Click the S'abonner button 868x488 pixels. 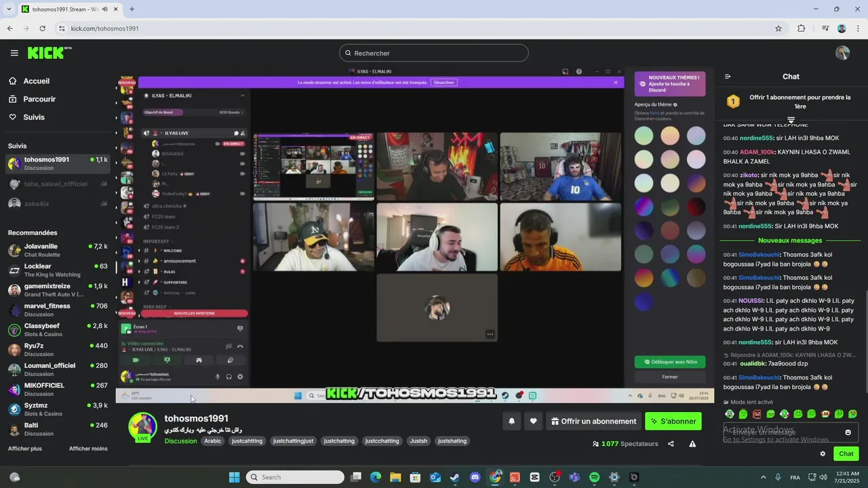(673, 421)
